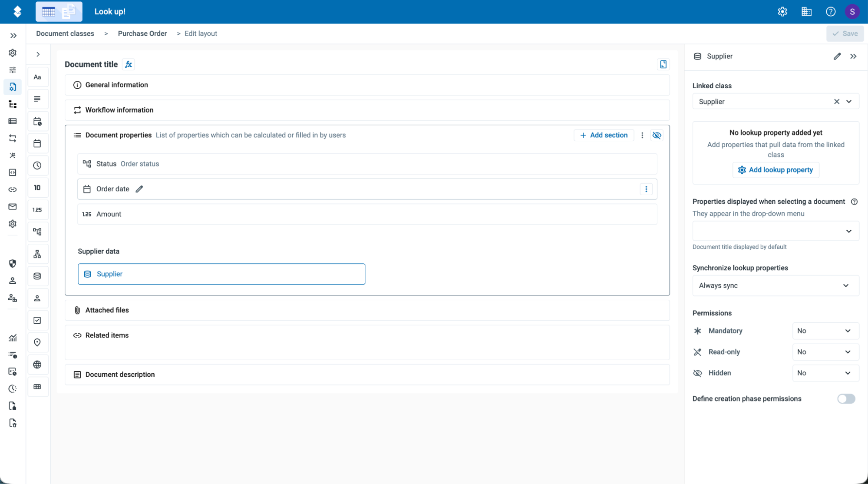The width and height of the screenshot is (868, 484).
Task: Open the properties displayed when selecting dropdown
Action: (776, 231)
